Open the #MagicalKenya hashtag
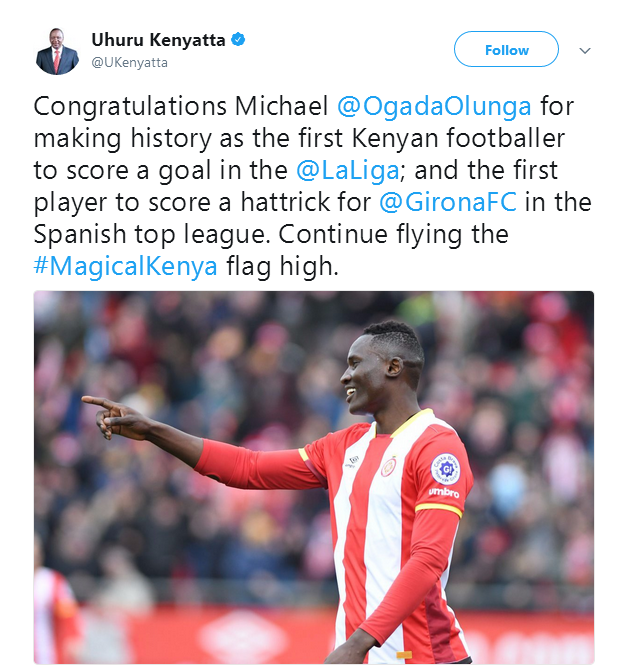Viewport: 628px width, 666px height. pos(126,266)
